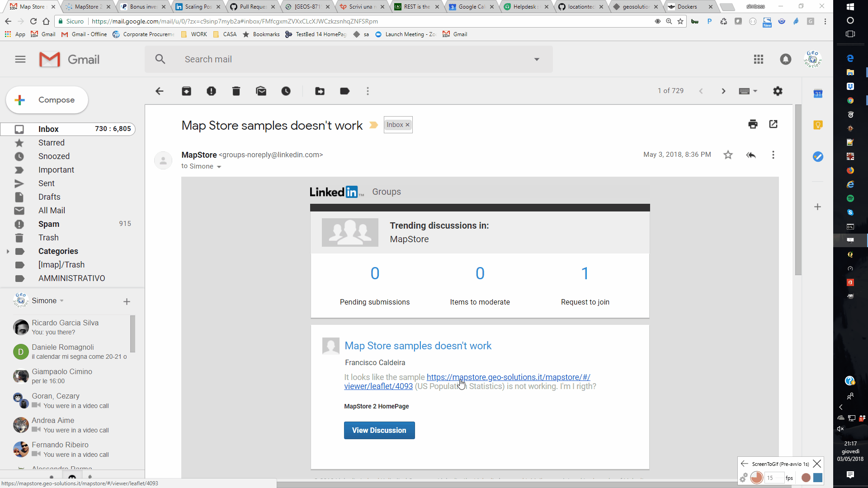
Task: Click the back to inbox arrow
Action: (x=159, y=91)
